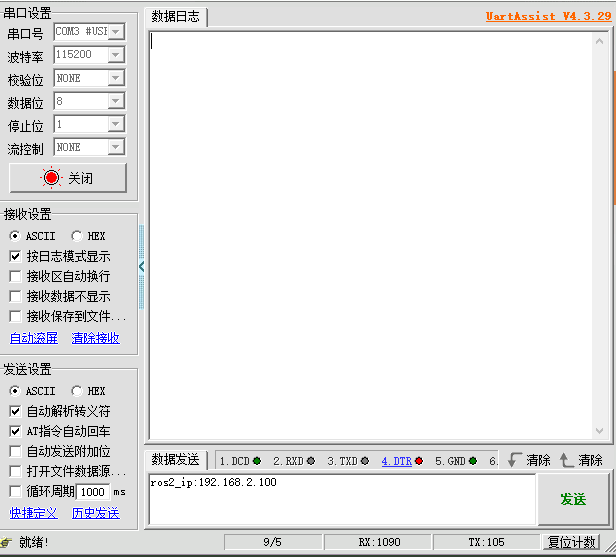
Task: Open the 校验位 NONE dropdown
Action: coord(116,78)
